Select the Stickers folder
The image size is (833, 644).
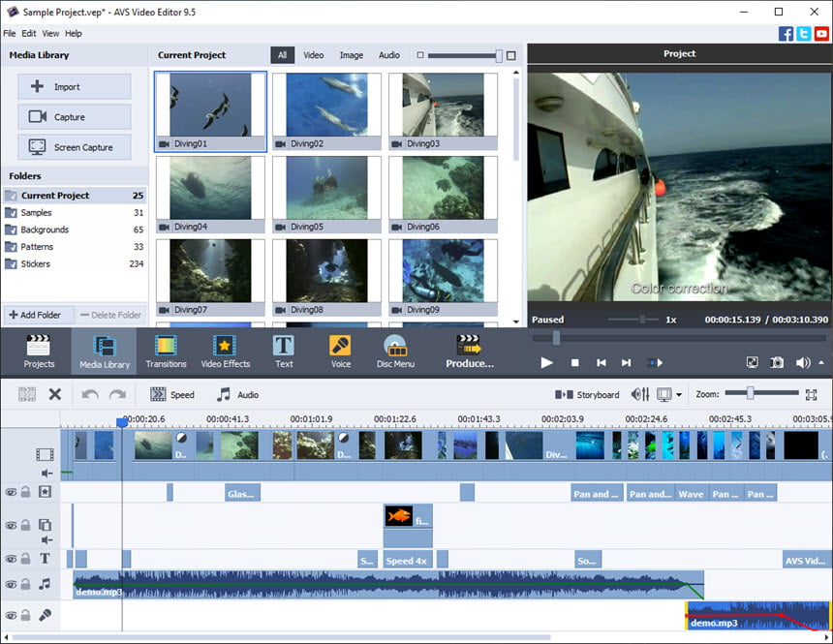click(x=75, y=263)
